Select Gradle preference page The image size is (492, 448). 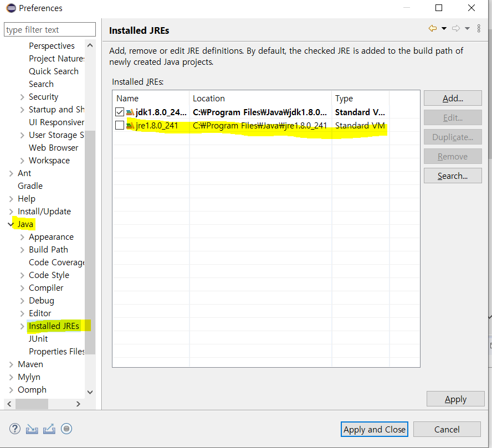pos(30,186)
